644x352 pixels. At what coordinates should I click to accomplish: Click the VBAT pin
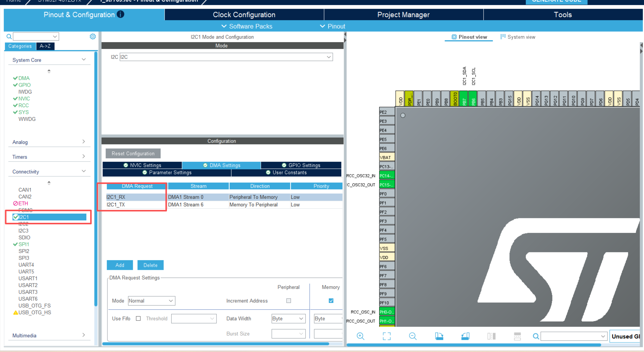(387, 157)
